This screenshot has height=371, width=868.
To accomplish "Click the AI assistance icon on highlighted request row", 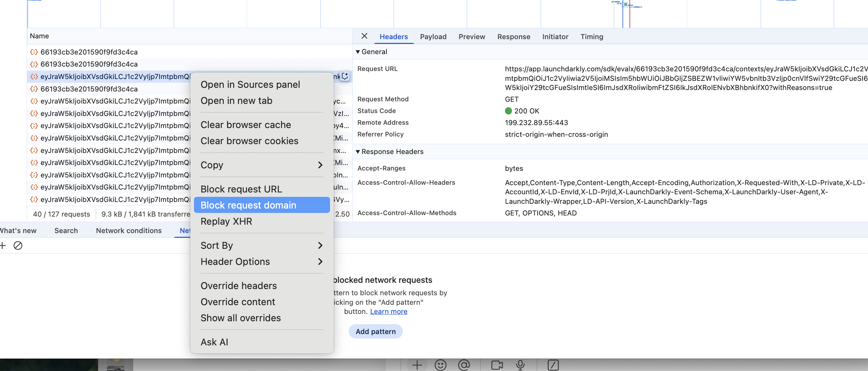I will [x=345, y=76].
